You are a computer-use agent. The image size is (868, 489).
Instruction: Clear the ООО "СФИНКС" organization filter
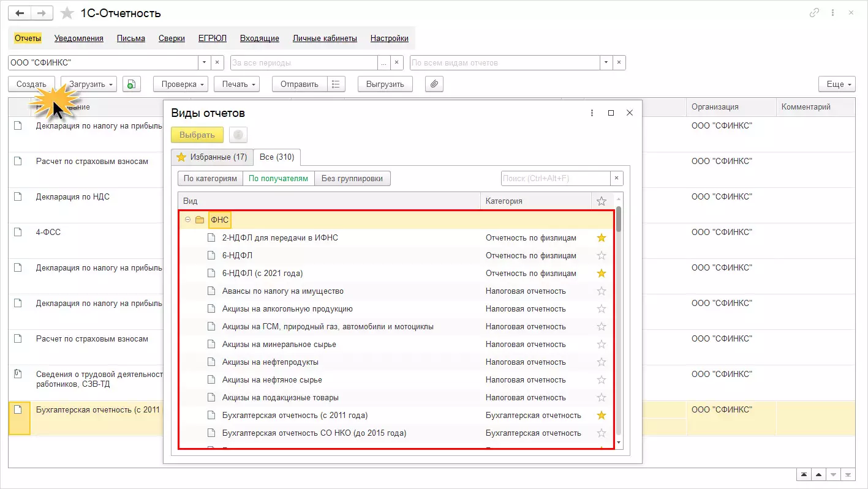click(x=217, y=62)
